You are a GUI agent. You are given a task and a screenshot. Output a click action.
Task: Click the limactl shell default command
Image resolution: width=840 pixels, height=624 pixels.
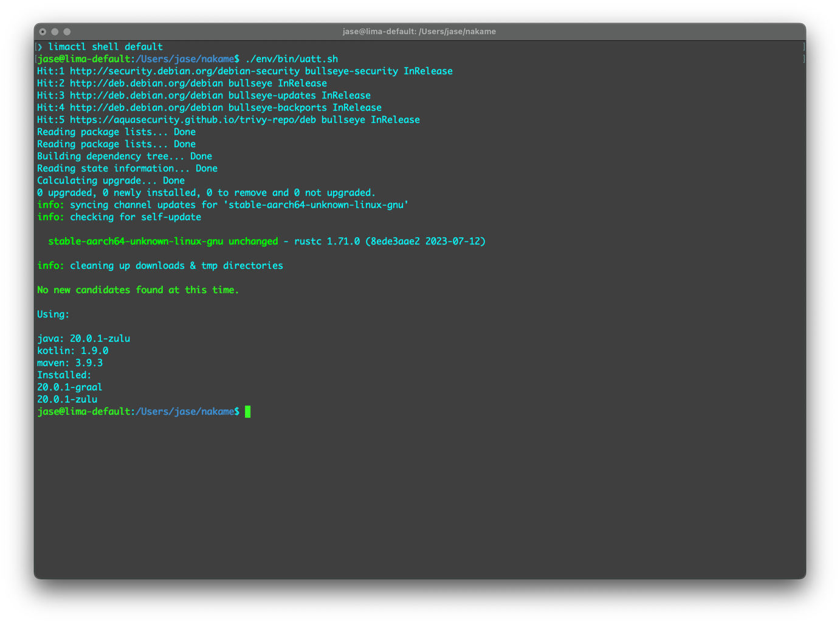[105, 47]
